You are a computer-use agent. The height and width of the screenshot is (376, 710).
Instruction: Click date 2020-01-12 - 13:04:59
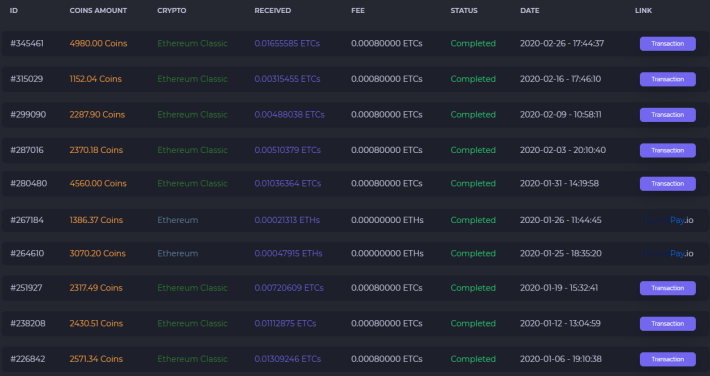560,323
